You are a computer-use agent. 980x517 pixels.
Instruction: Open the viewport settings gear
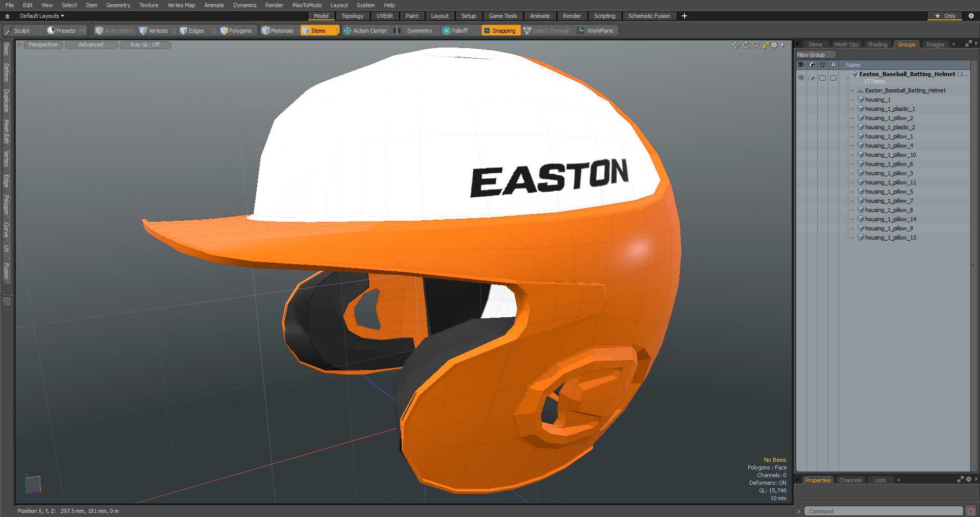click(774, 45)
